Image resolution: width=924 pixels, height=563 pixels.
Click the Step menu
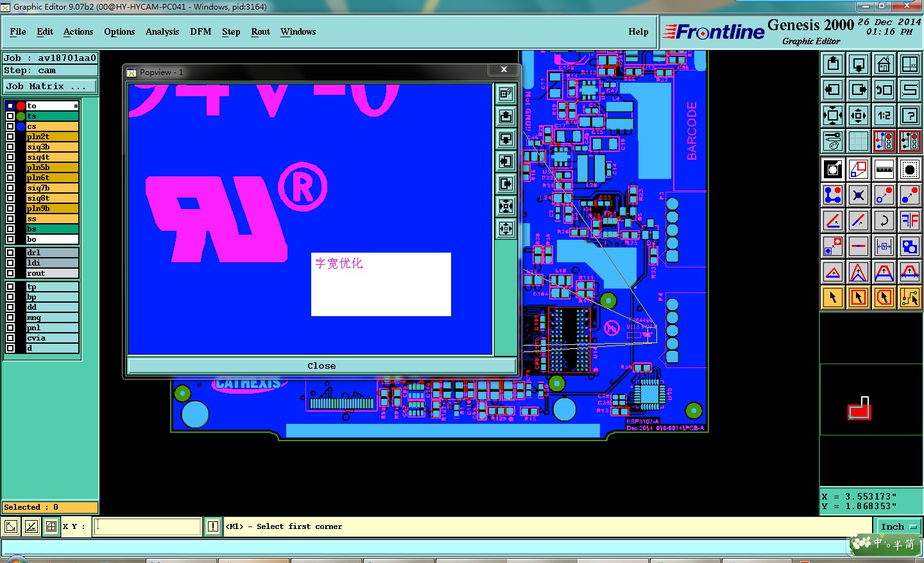pyautogui.click(x=231, y=31)
